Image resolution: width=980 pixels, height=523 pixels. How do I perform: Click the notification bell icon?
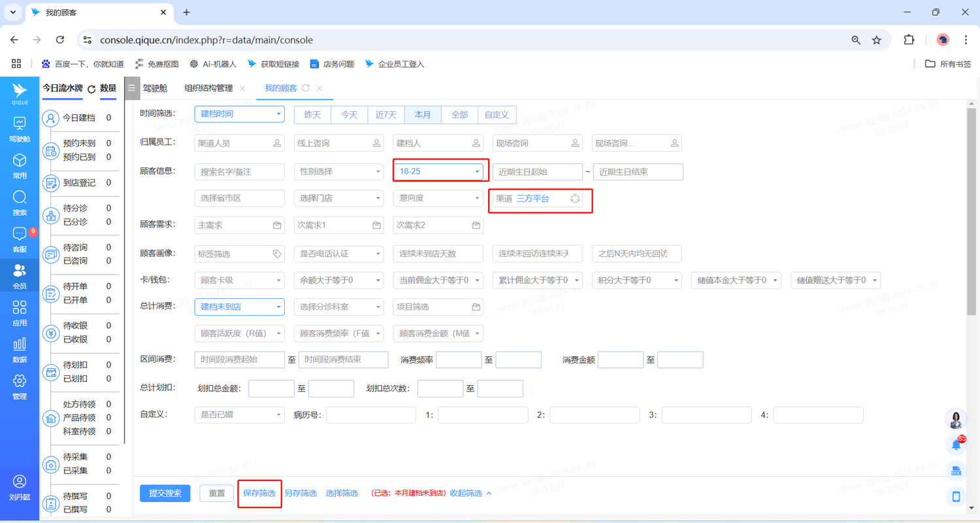click(x=956, y=445)
